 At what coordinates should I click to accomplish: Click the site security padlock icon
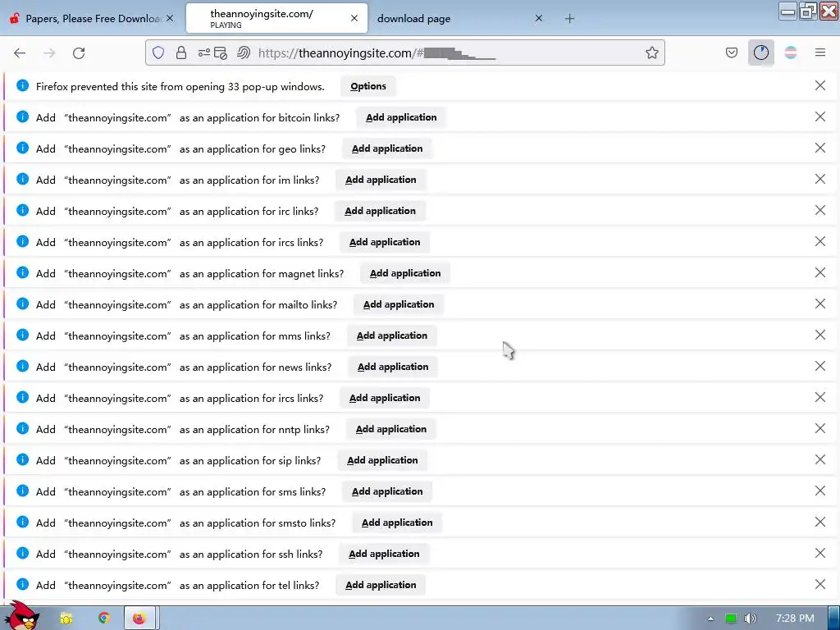coord(181,52)
